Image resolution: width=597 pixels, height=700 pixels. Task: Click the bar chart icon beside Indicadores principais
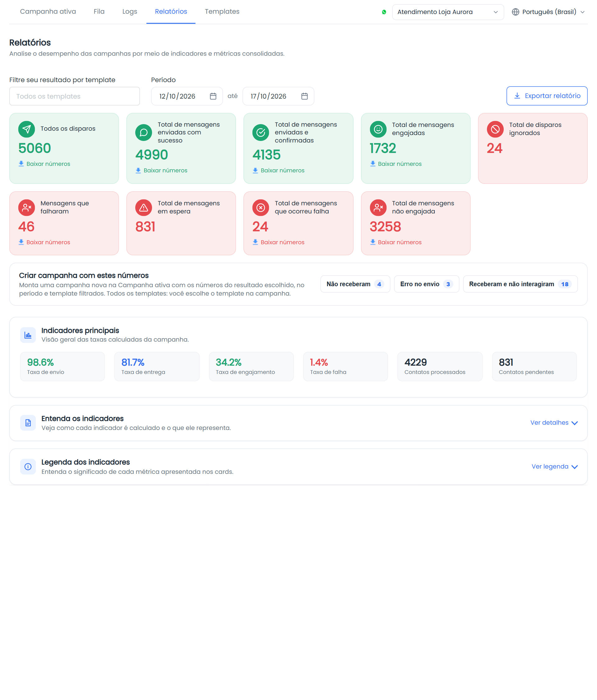[x=28, y=335]
